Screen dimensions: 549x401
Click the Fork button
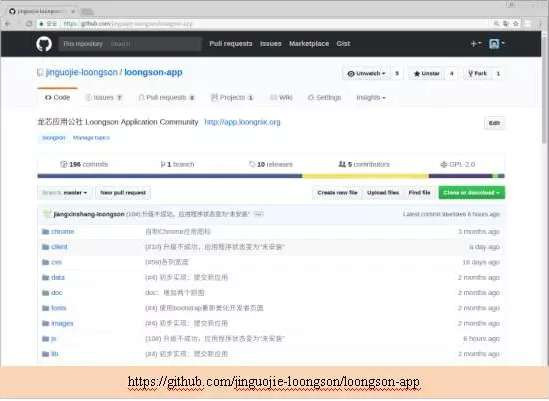point(477,74)
